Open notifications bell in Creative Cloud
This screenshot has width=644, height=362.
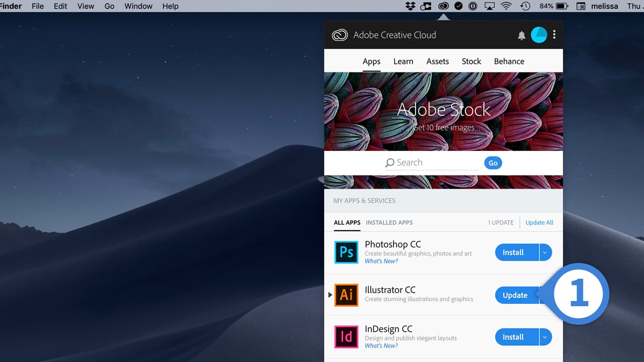tap(522, 35)
